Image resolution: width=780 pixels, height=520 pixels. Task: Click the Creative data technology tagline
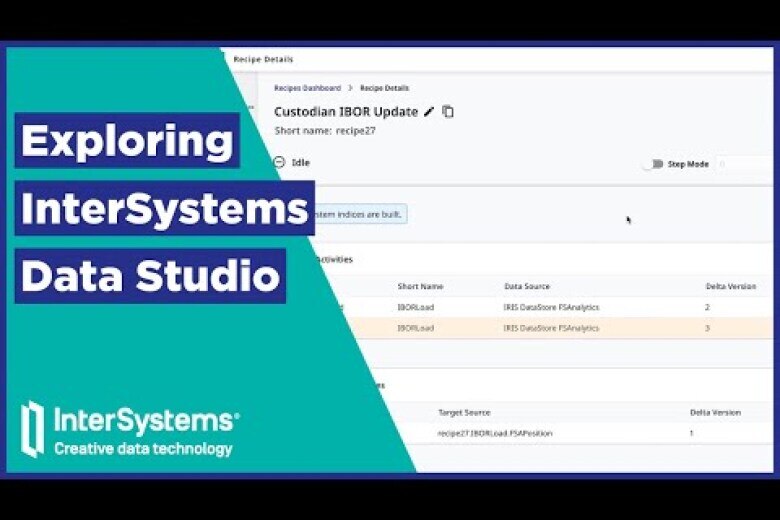click(143, 449)
